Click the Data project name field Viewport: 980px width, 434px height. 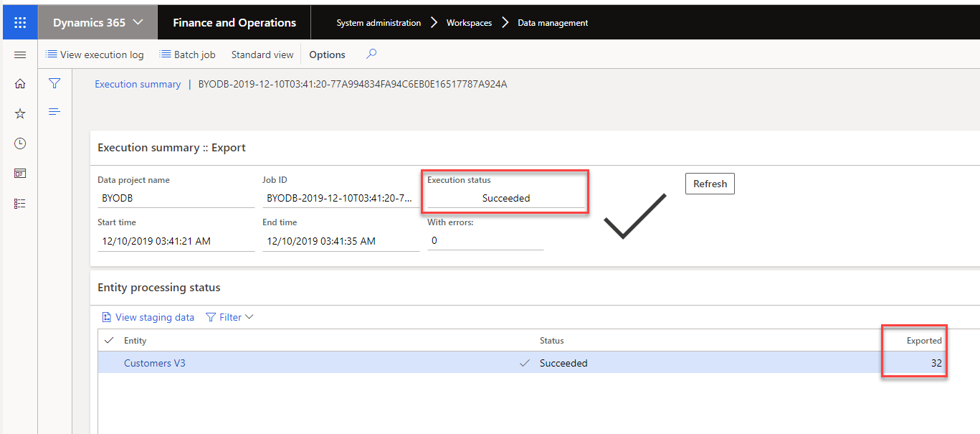pyautogui.click(x=176, y=198)
